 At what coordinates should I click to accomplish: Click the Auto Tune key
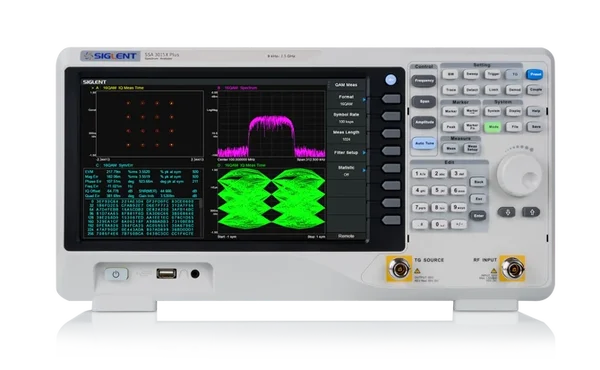coord(424,143)
